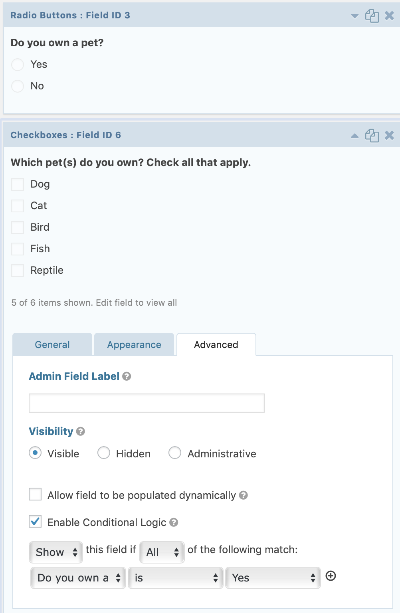Switch to the Appearance tab
Viewport: 400px width, 613px height.
[x=134, y=345]
